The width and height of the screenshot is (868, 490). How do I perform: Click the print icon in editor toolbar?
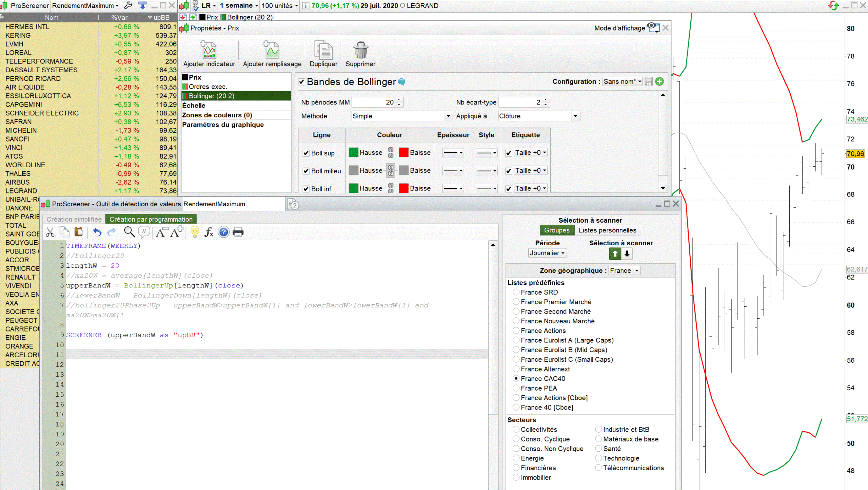[x=238, y=232]
